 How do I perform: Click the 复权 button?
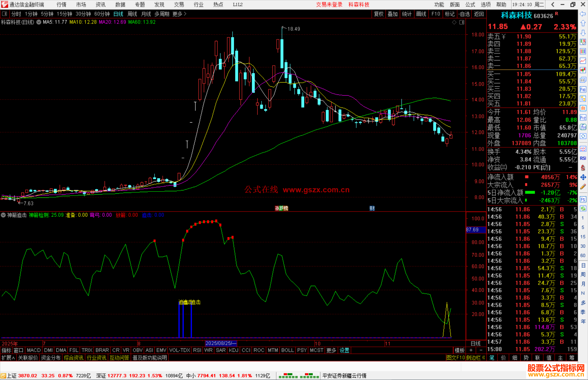coord(379,14)
